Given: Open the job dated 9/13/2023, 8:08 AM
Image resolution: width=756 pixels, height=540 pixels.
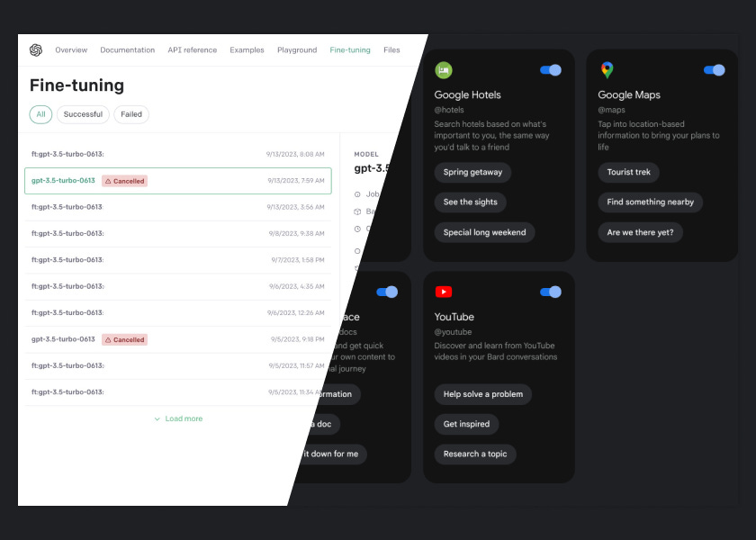Looking at the screenshot, I should (x=178, y=154).
